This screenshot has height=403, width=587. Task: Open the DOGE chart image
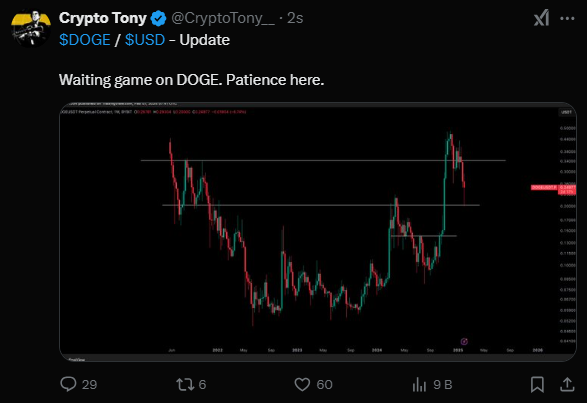(x=317, y=231)
